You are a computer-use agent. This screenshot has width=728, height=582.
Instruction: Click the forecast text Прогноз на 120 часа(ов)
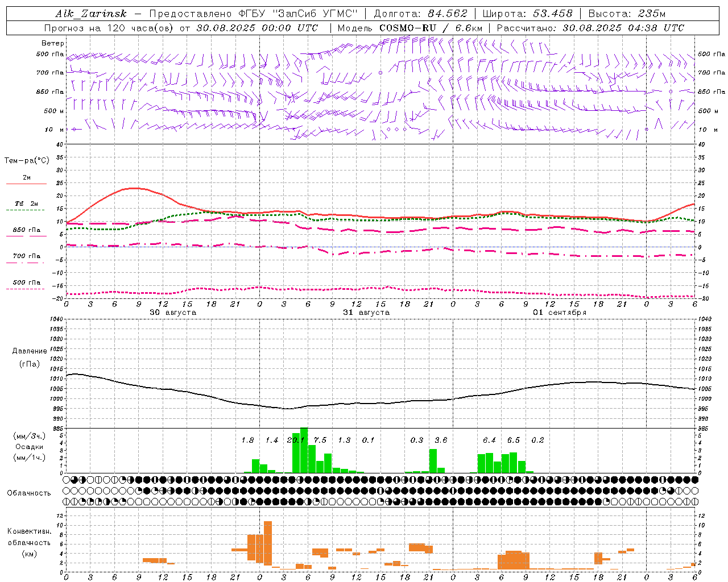[110, 28]
